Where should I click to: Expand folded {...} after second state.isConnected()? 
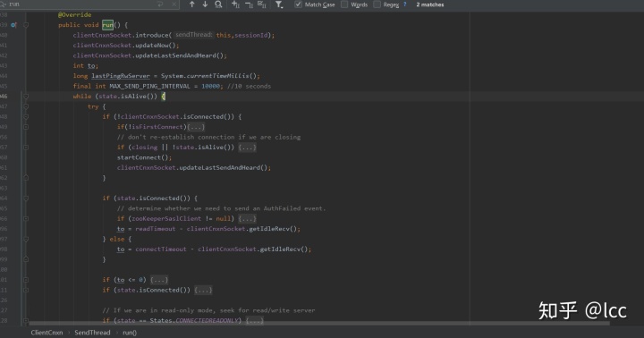pos(203,291)
